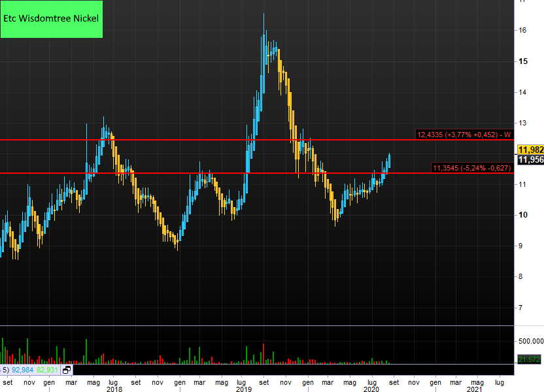544x392 pixels.
Task: Click the blue 92,984 indicator value
Action: [23, 370]
